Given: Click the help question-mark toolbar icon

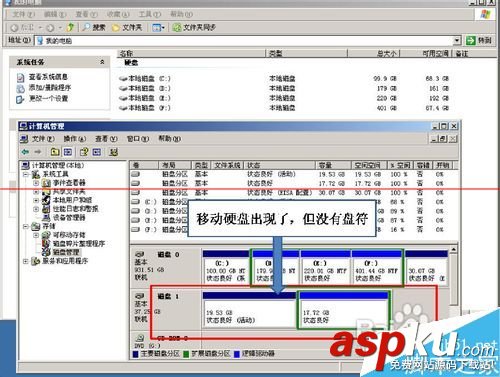Looking at the screenshot, I should 84,152.
